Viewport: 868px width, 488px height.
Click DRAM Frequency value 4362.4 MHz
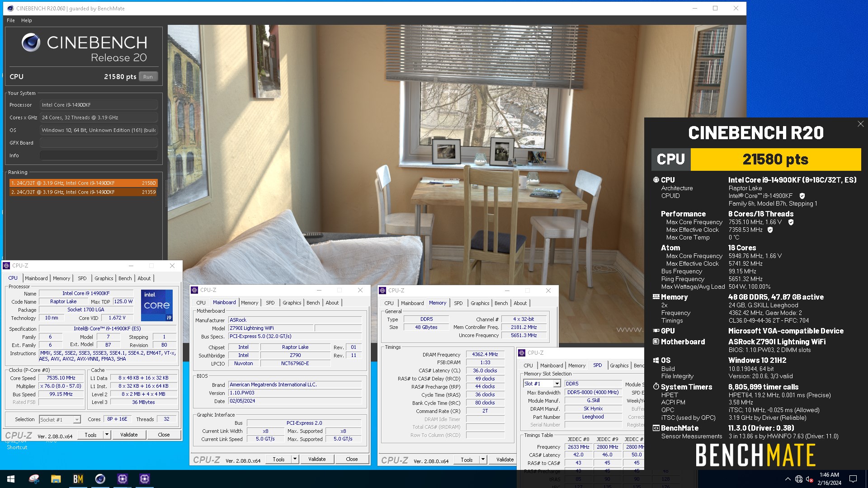pyautogui.click(x=485, y=354)
